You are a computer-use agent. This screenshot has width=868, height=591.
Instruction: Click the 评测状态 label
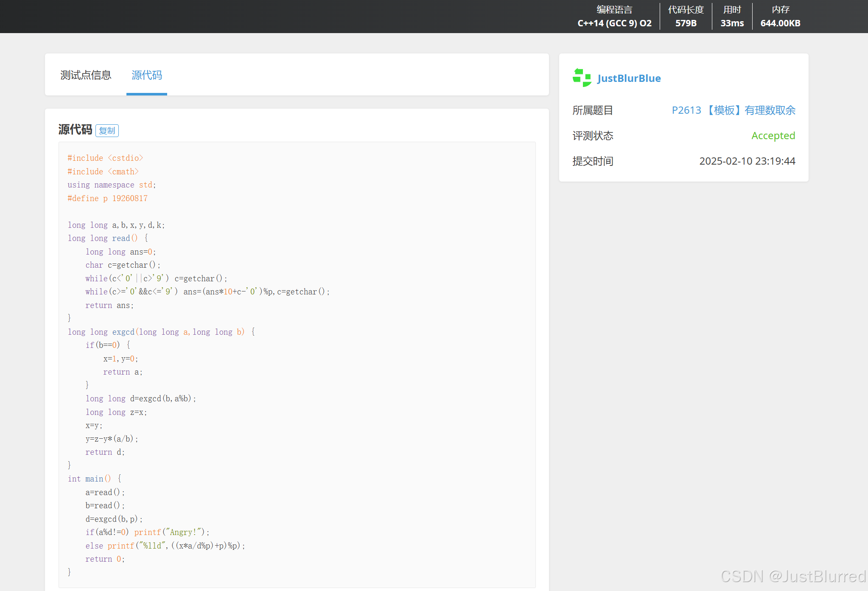point(593,136)
